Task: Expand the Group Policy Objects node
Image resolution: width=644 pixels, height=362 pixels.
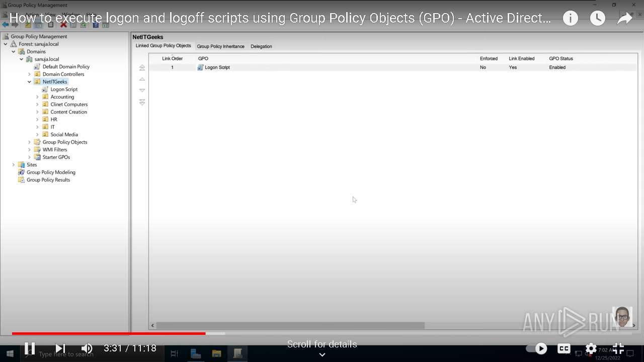Action: [30, 142]
